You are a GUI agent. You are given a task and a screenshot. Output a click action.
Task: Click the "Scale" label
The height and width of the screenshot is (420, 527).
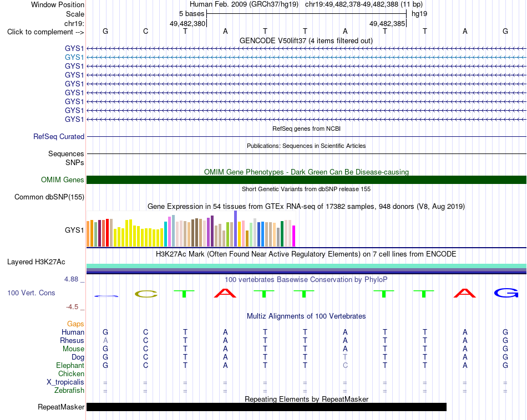pyautogui.click(x=75, y=14)
